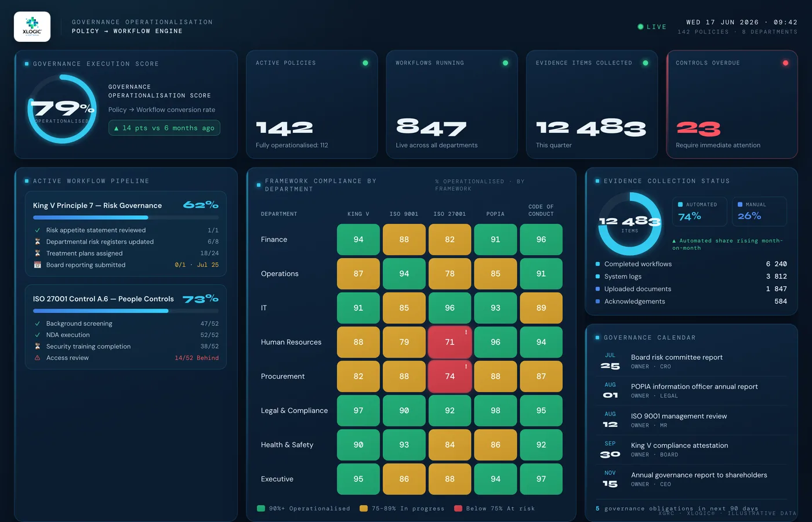Open Finance King V cell showing 94
This screenshot has height=522, width=812.
click(x=358, y=240)
